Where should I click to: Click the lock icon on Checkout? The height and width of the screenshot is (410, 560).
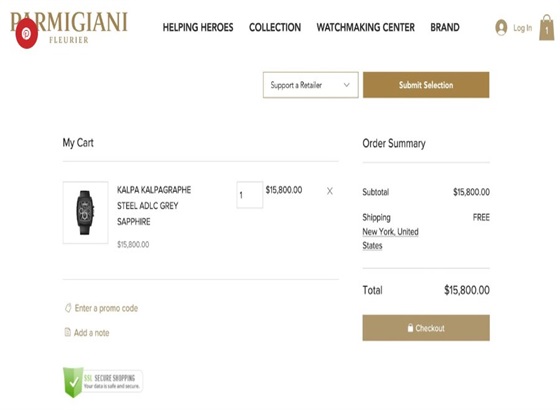pyautogui.click(x=410, y=328)
